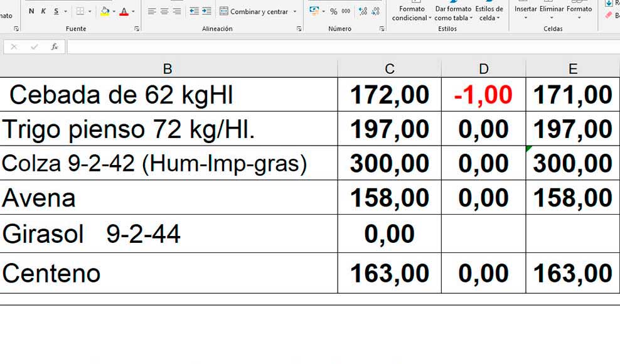Click the comma style (000) icon
Viewport: 620px width, 364px height.
[345, 11]
